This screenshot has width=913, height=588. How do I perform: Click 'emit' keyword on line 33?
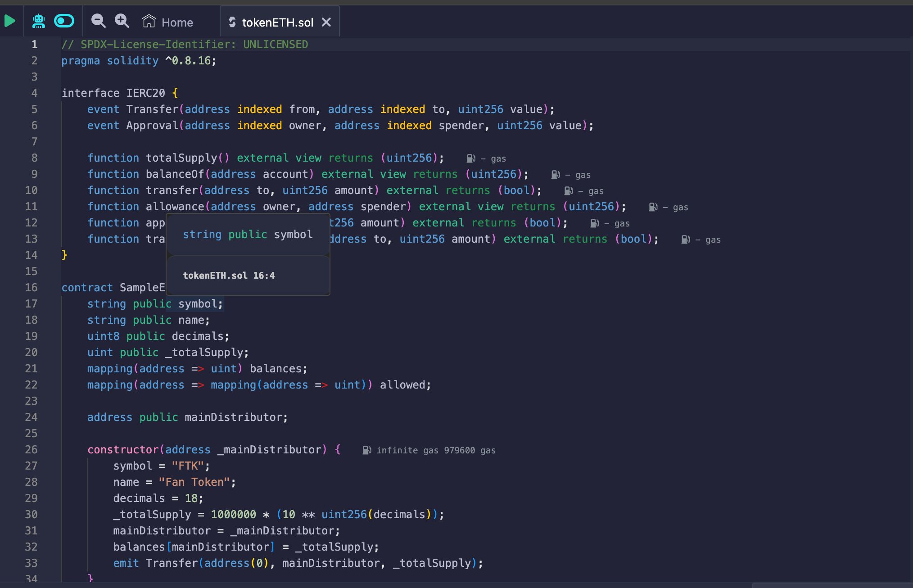click(x=126, y=563)
